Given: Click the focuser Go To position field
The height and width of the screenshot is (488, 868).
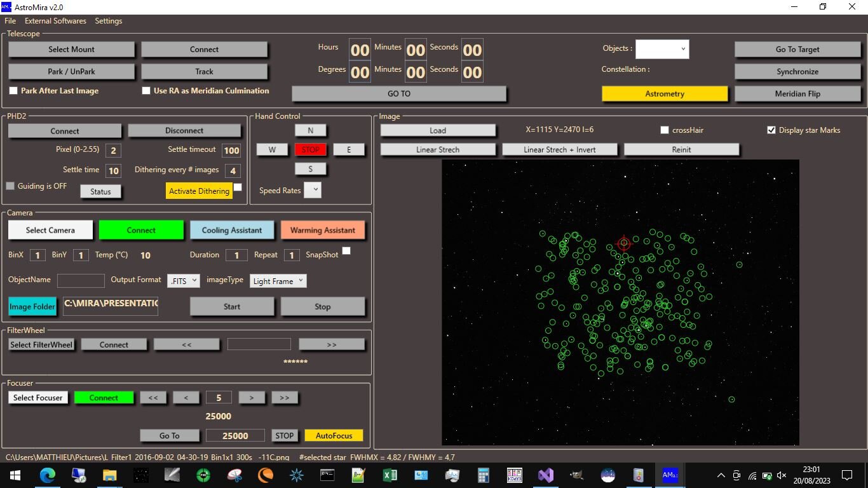Looking at the screenshot, I should point(235,436).
